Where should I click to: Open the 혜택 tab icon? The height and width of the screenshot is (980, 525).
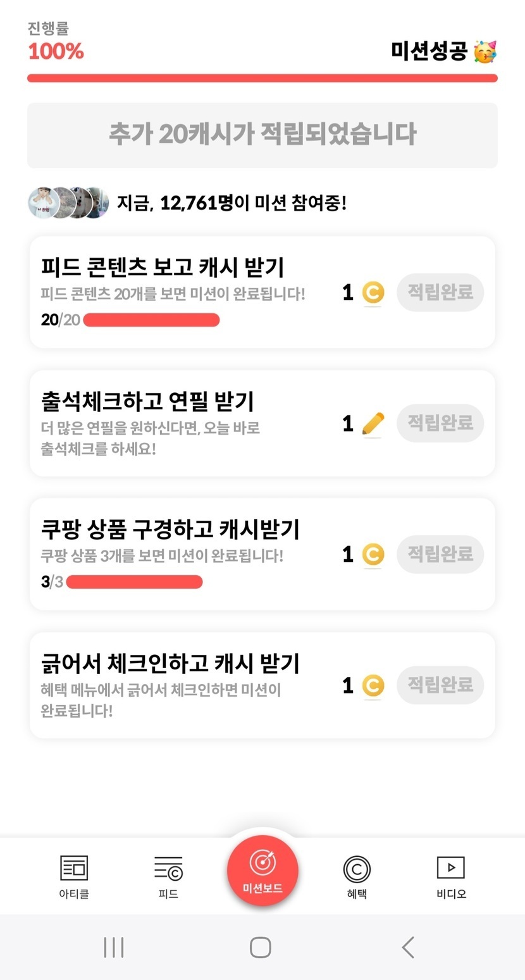(x=357, y=869)
